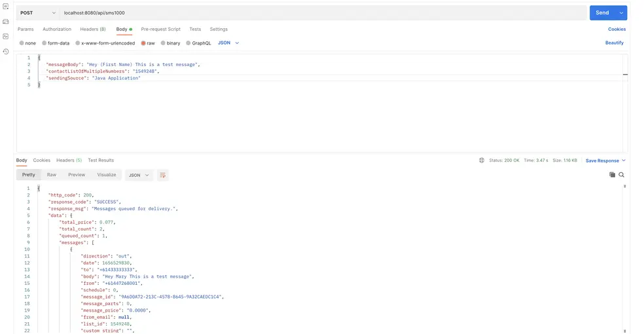Click the "contactListOfMultipleNumbers" line
The height and width of the screenshot is (334, 644).
tap(102, 71)
